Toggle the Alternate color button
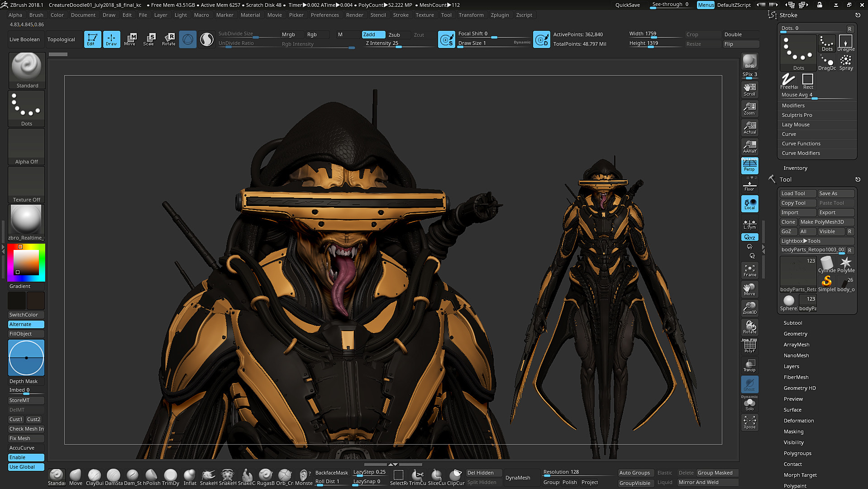The height and width of the screenshot is (489, 868). pyautogui.click(x=26, y=324)
